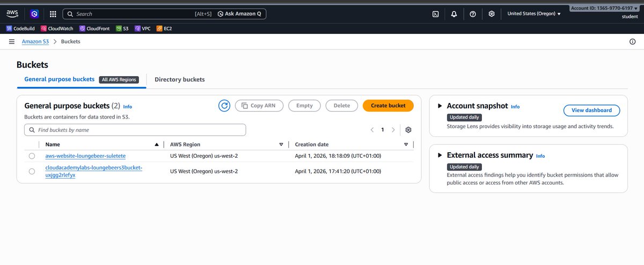Open Info link next to External access summary
The image size is (644, 265).
[540, 156]
